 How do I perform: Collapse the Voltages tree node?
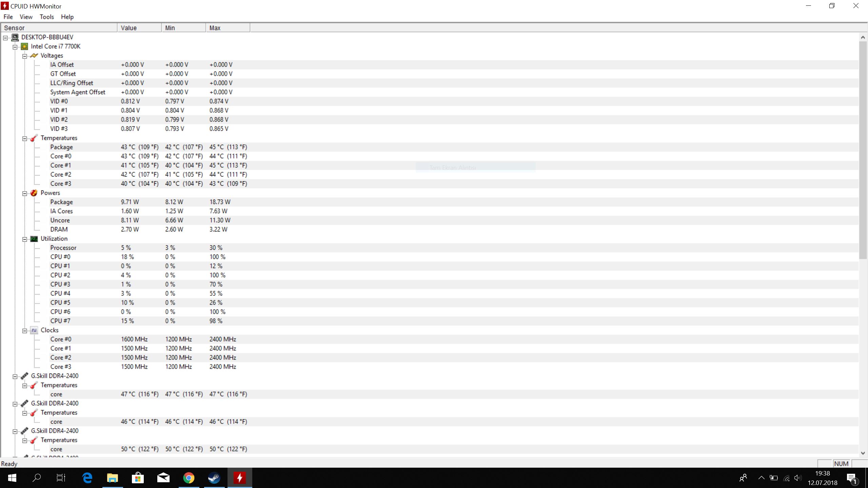click(25, 56)
